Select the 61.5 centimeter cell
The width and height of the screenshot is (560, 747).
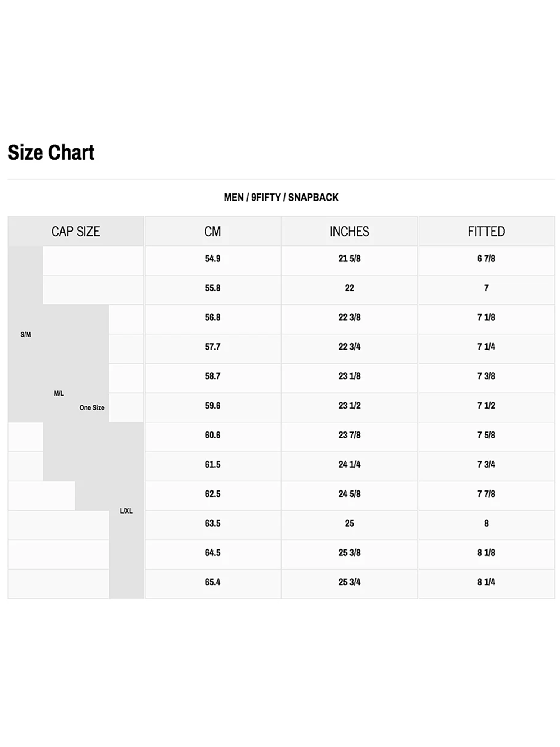click(212, 465)
